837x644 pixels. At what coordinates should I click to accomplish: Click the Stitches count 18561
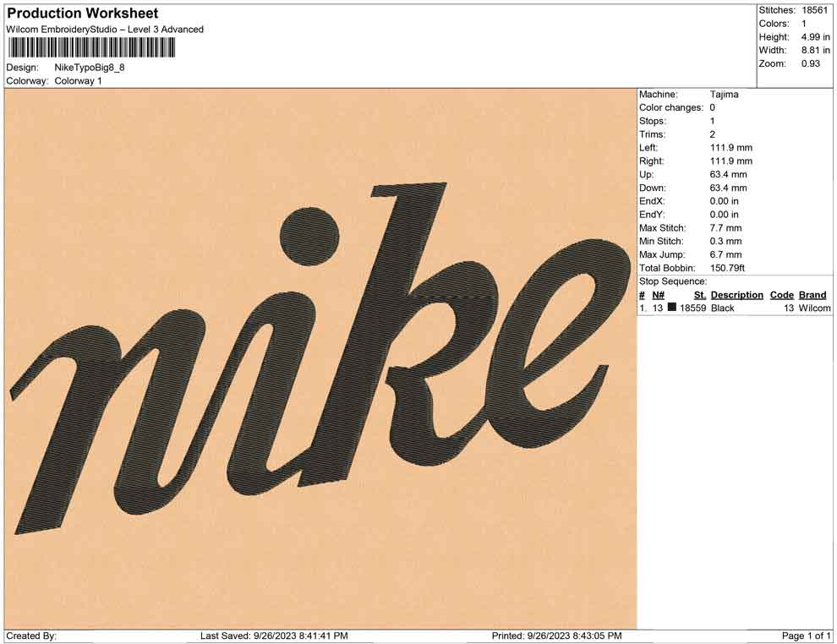[814, 10]
